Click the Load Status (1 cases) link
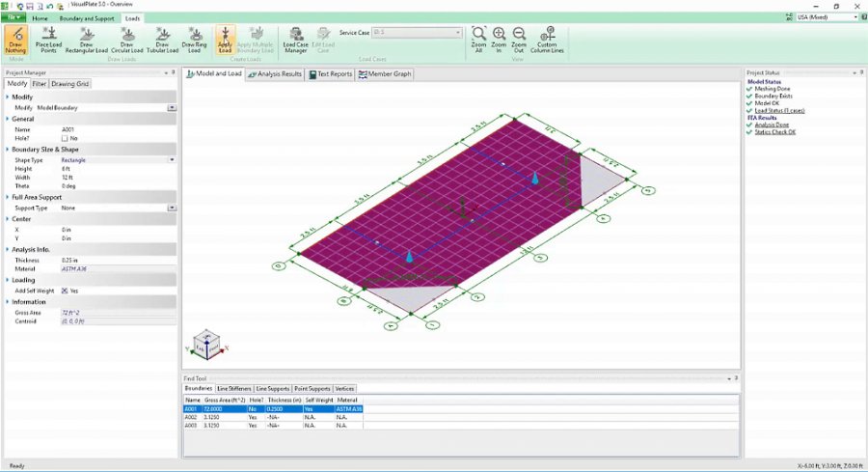Viewport: 868px width, 472px height. click(x=779, y=111)
